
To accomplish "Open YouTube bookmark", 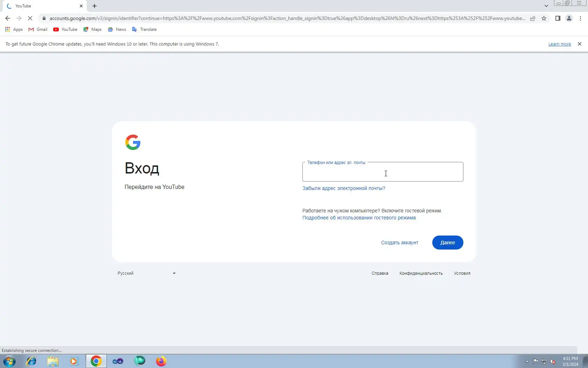I will tap(65, 29).
